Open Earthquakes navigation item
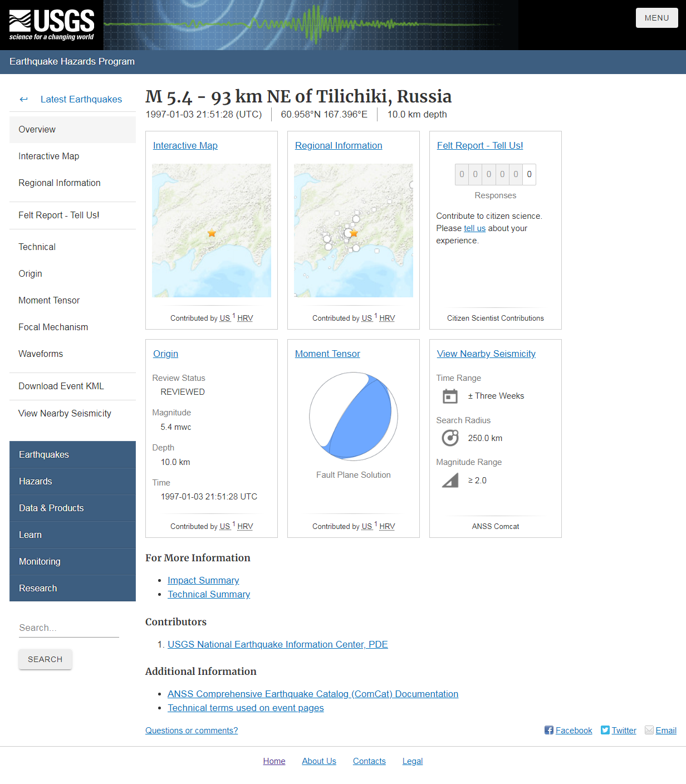 tap(72, 454)
